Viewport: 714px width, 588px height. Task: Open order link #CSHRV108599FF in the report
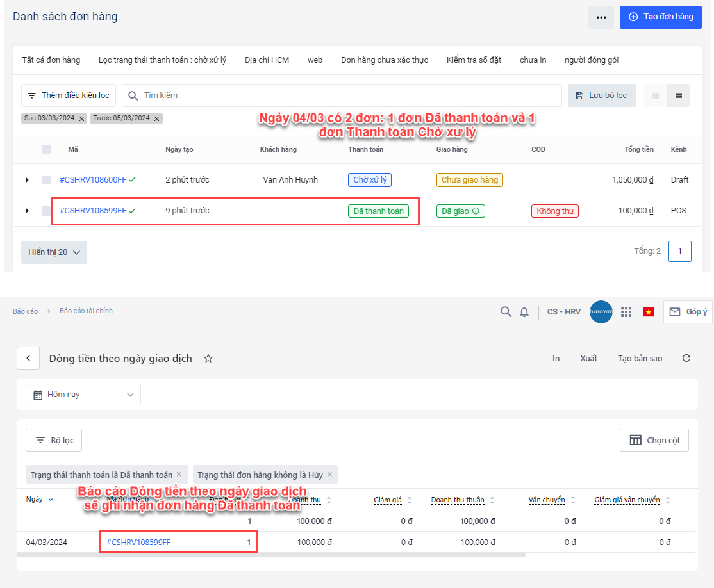138,543
